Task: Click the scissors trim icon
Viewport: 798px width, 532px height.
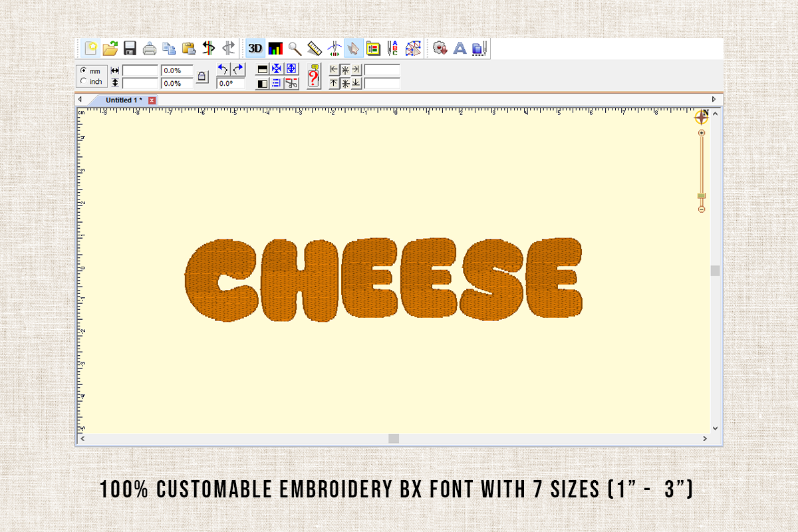Action: coord(291,84)
